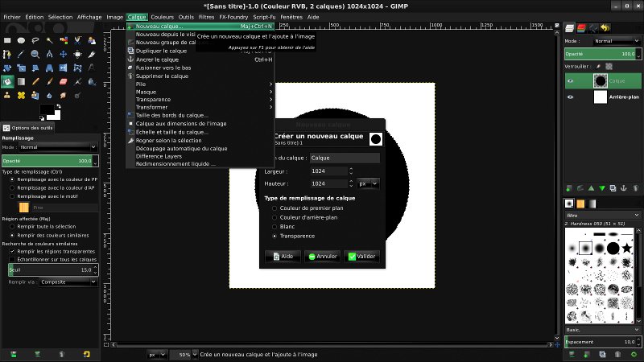Screen dimensions: 644x362
Task: Open Fichier menu
Action: pyautogui.click(x=12, y=17)
